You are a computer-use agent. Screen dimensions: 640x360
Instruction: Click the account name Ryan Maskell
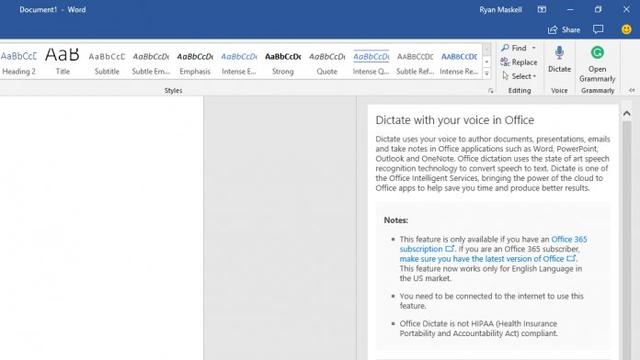point(500,10)
